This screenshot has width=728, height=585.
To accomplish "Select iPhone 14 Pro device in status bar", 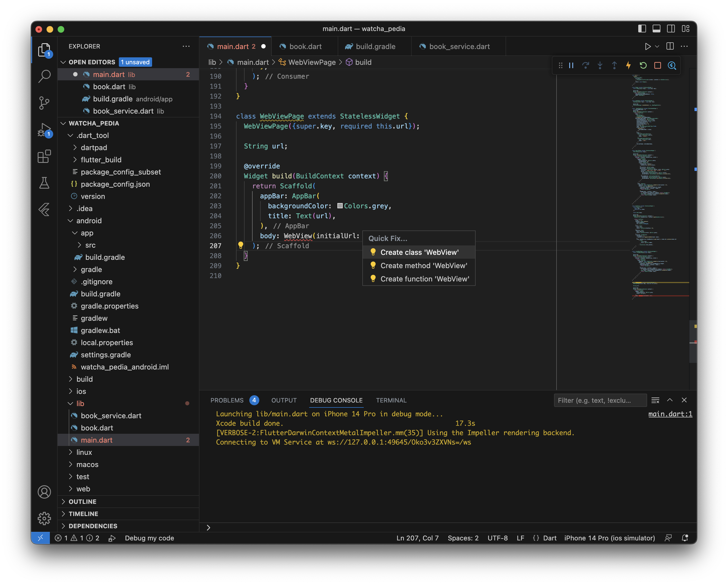I will point(609,538).
